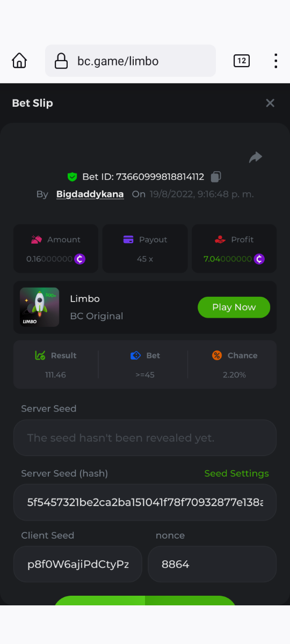This screenshot has height=644, width=290.
Task: Tap the green button at bottom
Action: point(145,601)
